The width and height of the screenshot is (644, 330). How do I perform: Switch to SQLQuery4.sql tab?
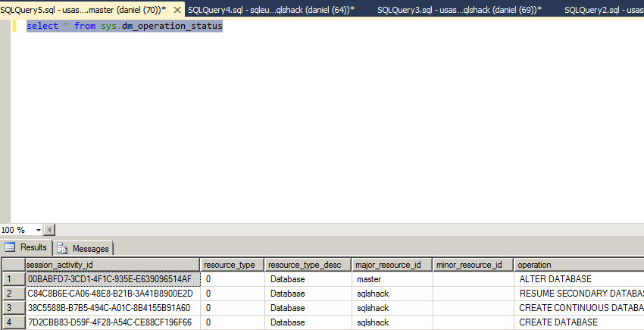[271, 10]
